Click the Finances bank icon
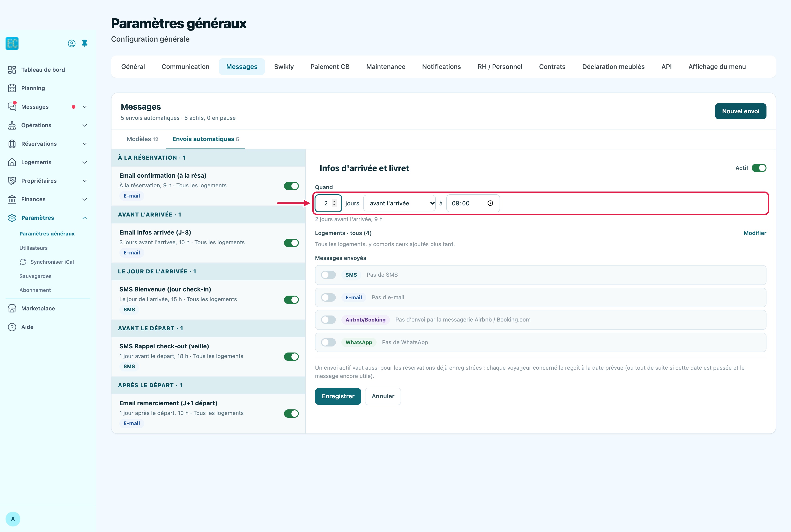This screenshot has width=791, height=532. coord(12,199)
